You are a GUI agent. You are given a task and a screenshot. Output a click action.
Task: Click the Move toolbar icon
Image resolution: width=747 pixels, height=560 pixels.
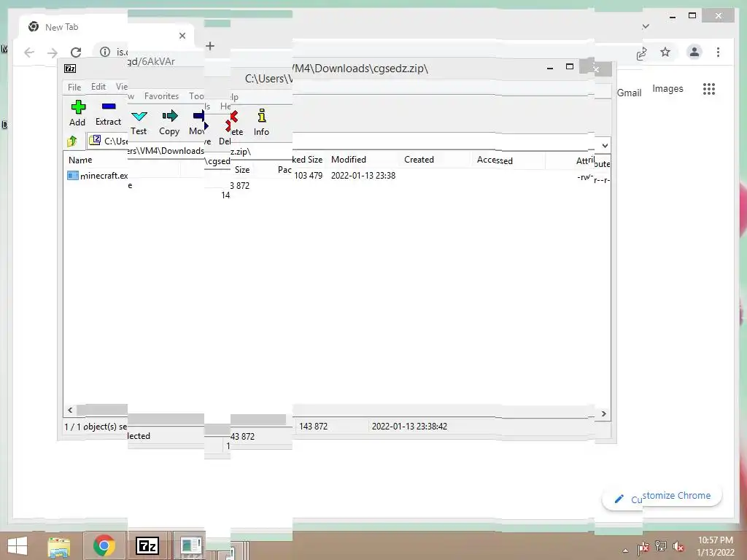point(198,122)
